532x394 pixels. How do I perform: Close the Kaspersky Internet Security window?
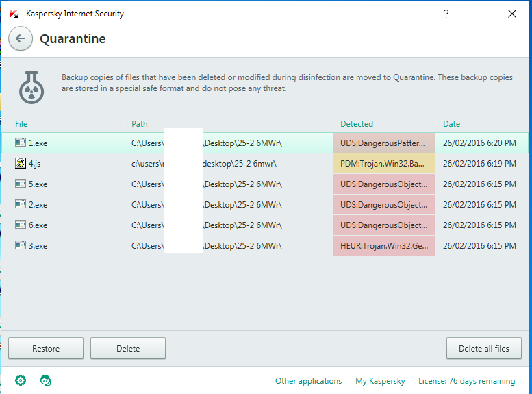pyautogui.click(x=512, y=14)
